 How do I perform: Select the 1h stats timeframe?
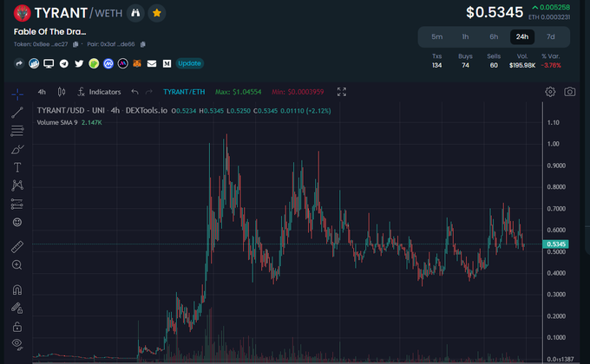[465, 37]
